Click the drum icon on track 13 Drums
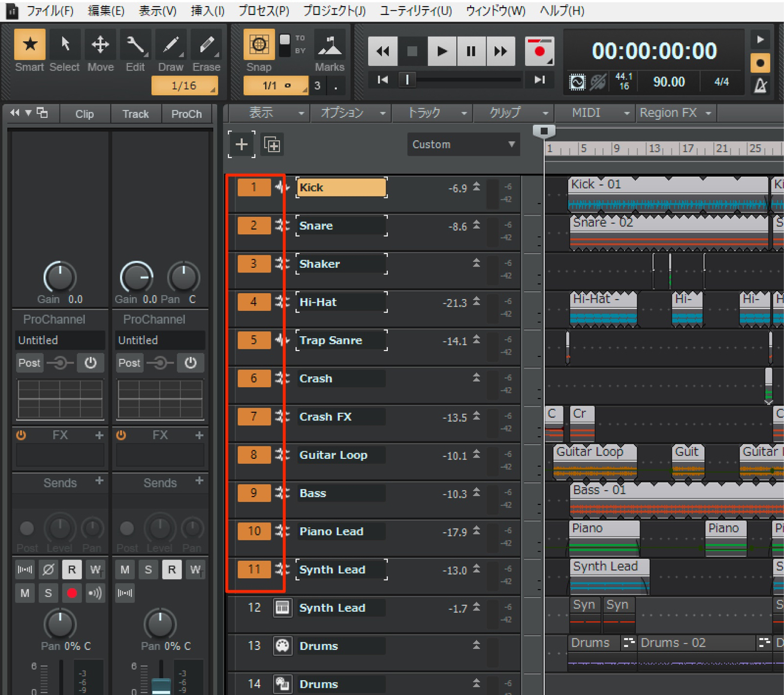This screenshot has width=784, height=695. [282, 646]
